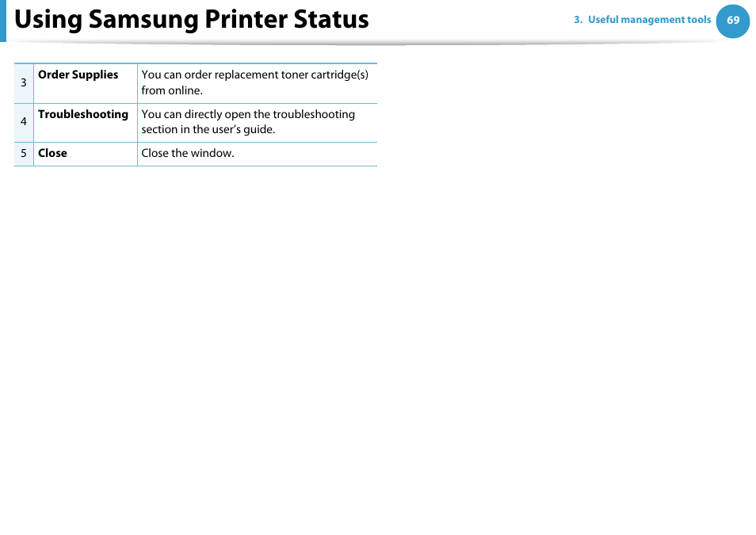Click the row number 4 cell
756x535 pixels.
coord(24,123)
